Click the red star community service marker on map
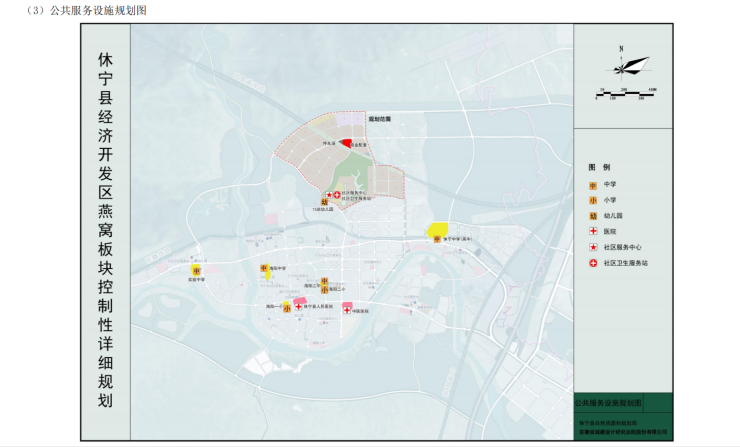The height and width of the screenshot is (447, 740). pos(329,195)
